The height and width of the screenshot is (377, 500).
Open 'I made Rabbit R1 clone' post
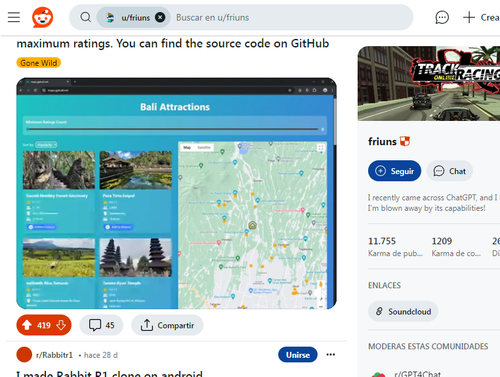(109, 374)
